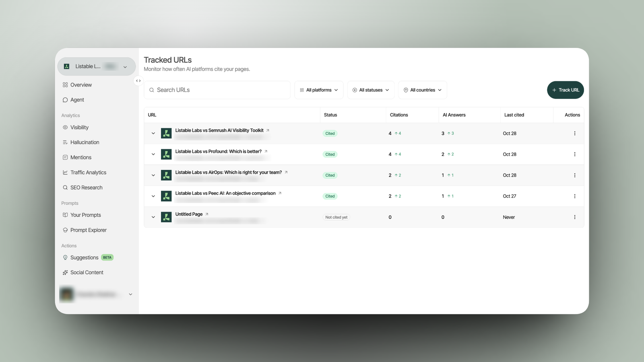Open actions menu for Untitled Page row
The image size is (644, 362).
575,217
